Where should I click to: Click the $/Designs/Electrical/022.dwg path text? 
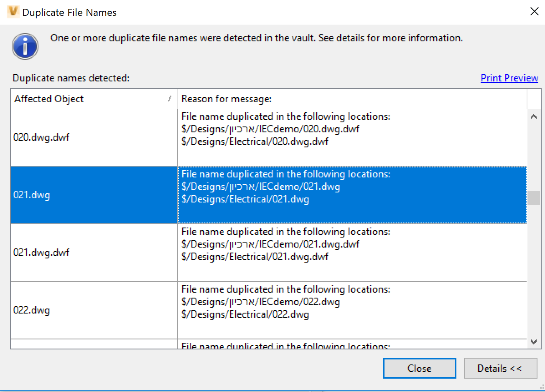pyautogui.click(x=245, y=314)
